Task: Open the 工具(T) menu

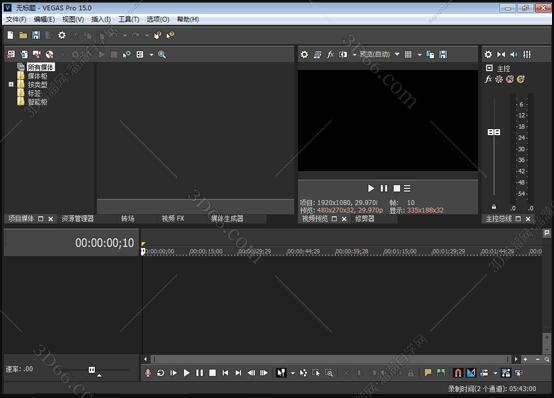Action: tap(129, 19)
